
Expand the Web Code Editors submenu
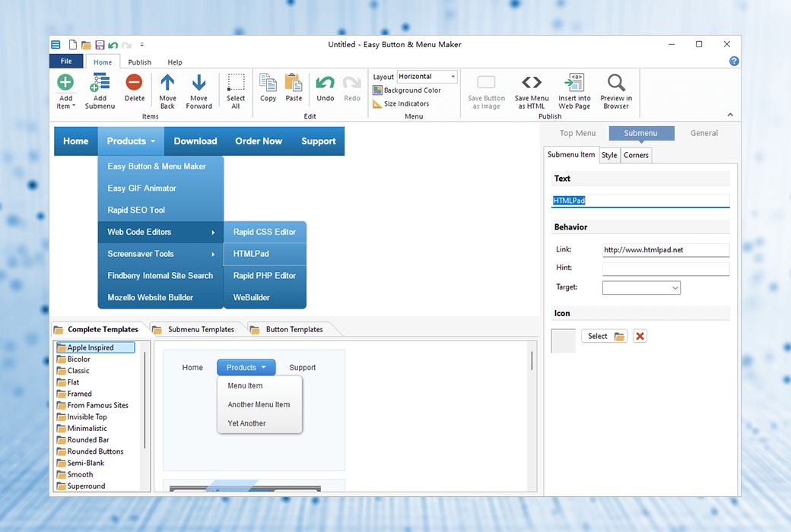pos(160,232)
